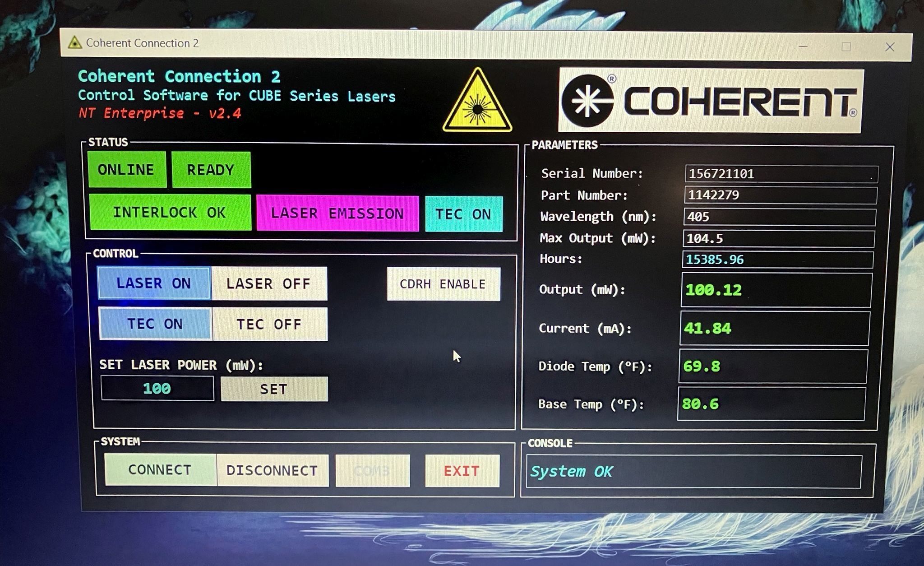Open the greyed COM3 port selector
Viewport: 924px width, 566px height.
click(x=373, y=471)
